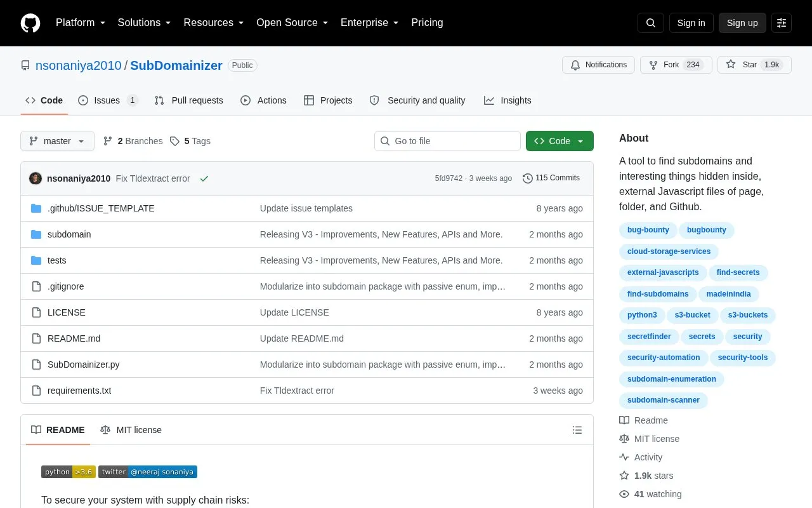Click the LICENSE file icon
The width and height of the screenshot is (812, 508).
coord(36,312)
